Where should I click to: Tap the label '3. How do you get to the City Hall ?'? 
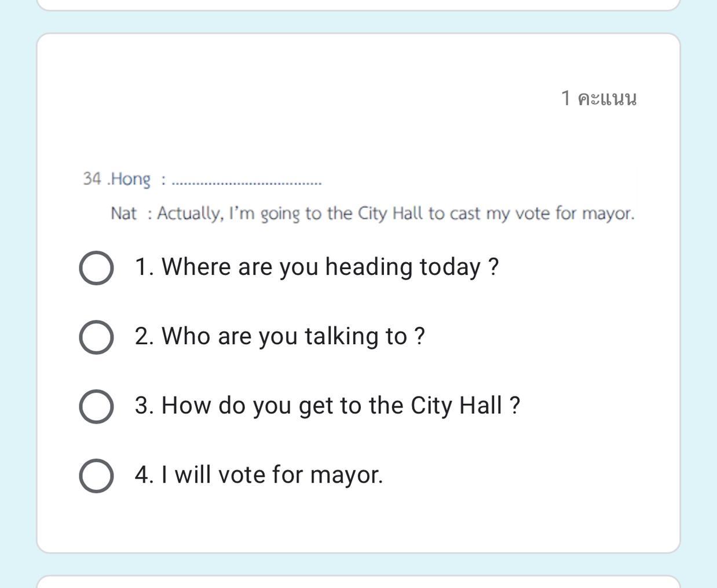click(x=327, y=406)
